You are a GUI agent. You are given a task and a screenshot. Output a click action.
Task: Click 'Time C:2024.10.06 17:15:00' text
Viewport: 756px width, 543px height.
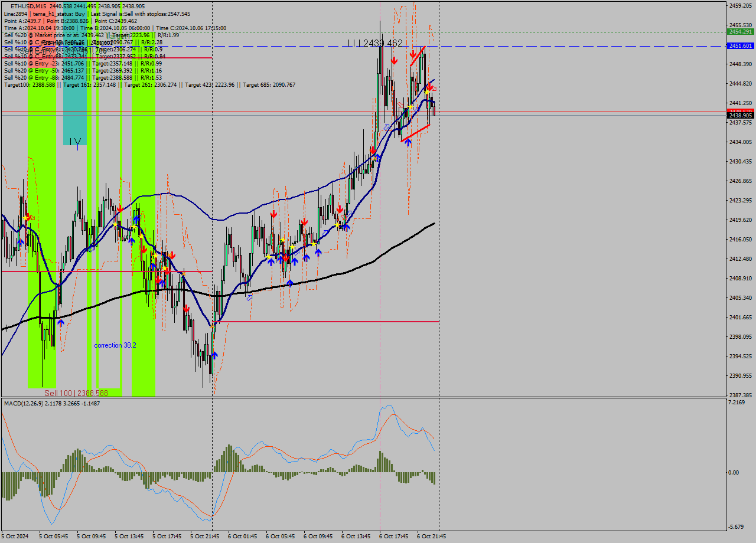coord(191,28)
